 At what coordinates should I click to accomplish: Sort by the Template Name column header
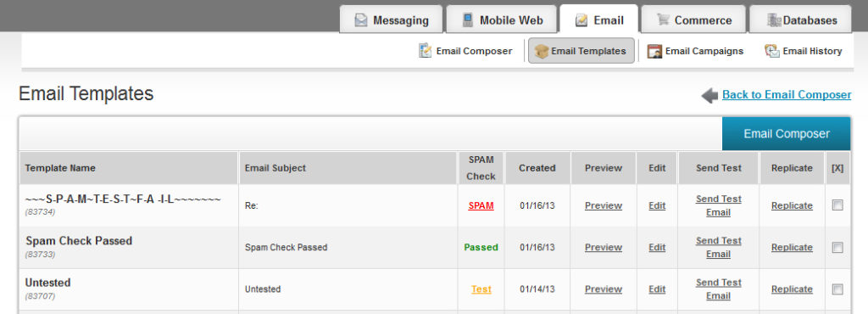60,168
